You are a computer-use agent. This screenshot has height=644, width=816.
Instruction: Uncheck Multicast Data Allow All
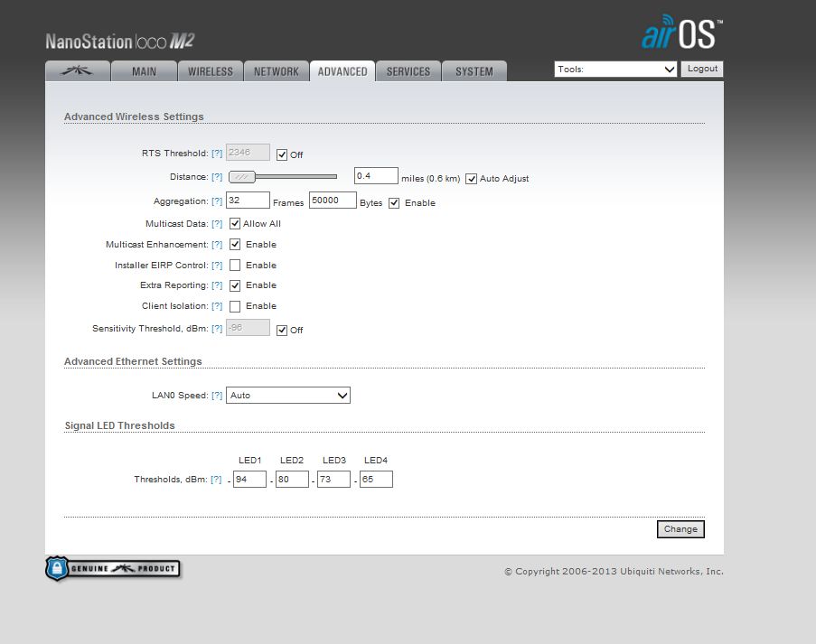235,224
